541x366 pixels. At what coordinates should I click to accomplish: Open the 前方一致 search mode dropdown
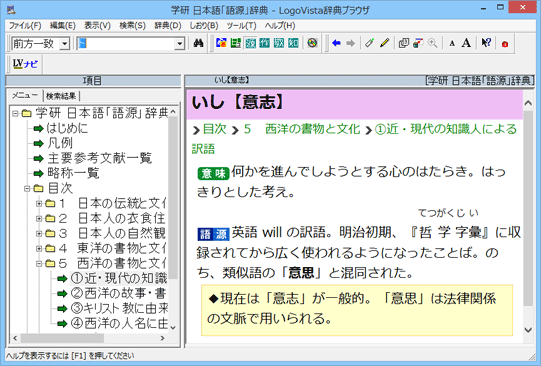point(64,44)
